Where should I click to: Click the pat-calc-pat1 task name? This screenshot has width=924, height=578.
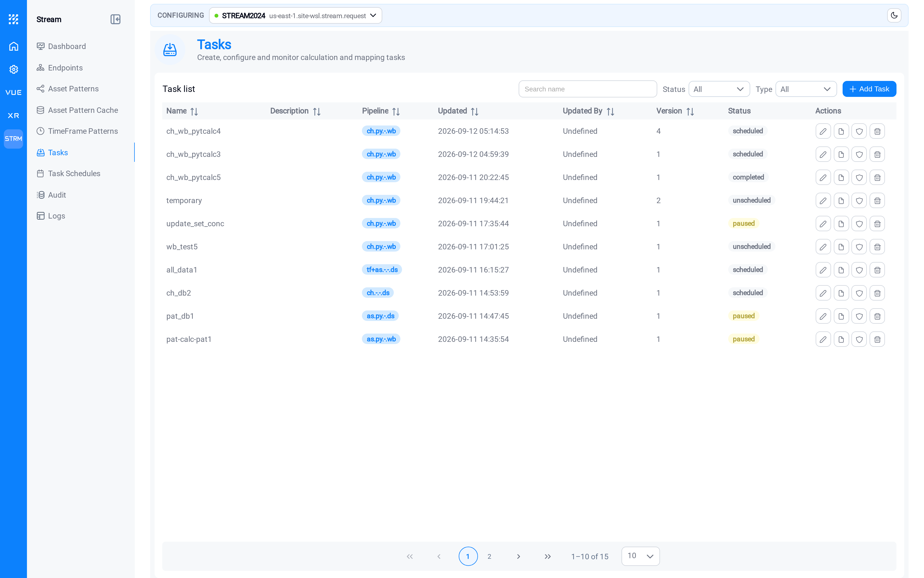[189, 339]
